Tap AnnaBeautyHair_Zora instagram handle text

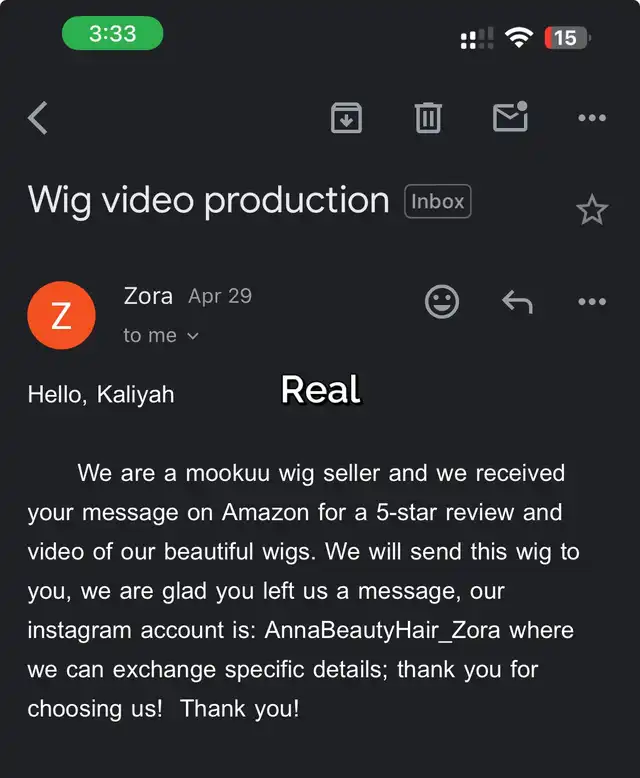click(382, 630)
